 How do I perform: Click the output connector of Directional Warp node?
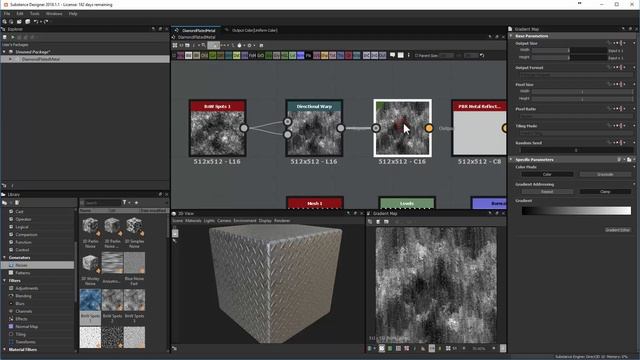click(340, 128)
